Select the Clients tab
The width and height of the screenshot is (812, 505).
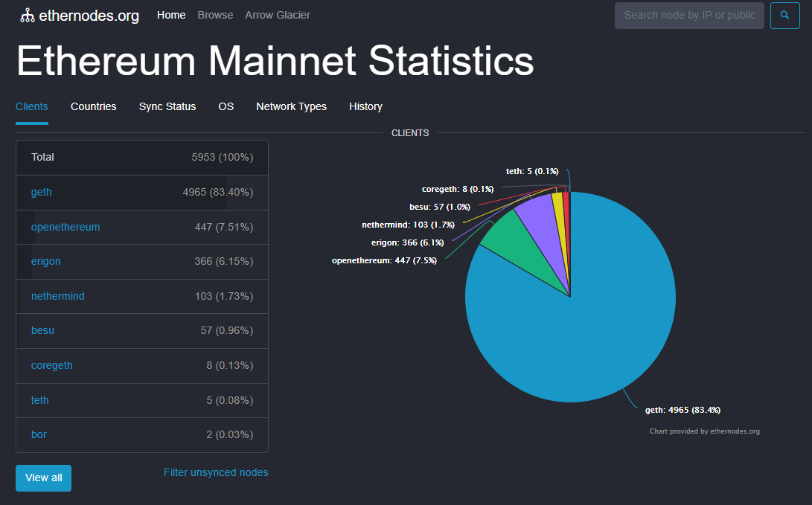pyautogui.click(x=31, y=106)
